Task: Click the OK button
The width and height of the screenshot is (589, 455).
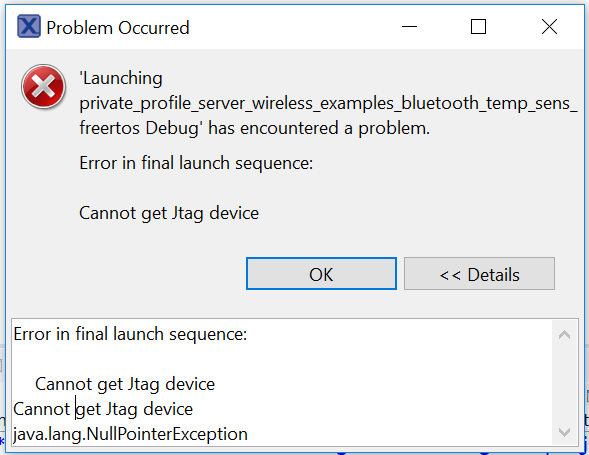Action: tap(321, 274)
